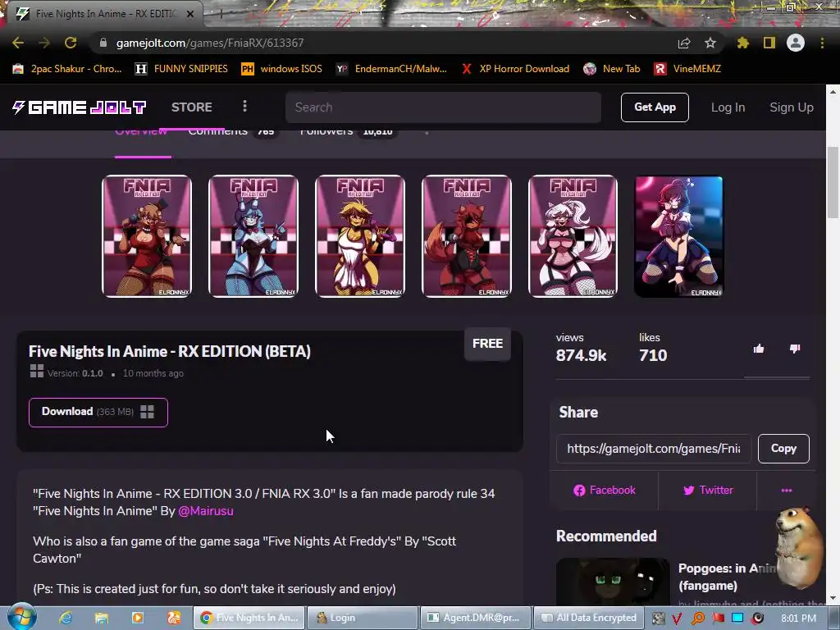Open the Chrome three-dot menu
Viewport: 840px width, 630px height.
click(822, 43)
